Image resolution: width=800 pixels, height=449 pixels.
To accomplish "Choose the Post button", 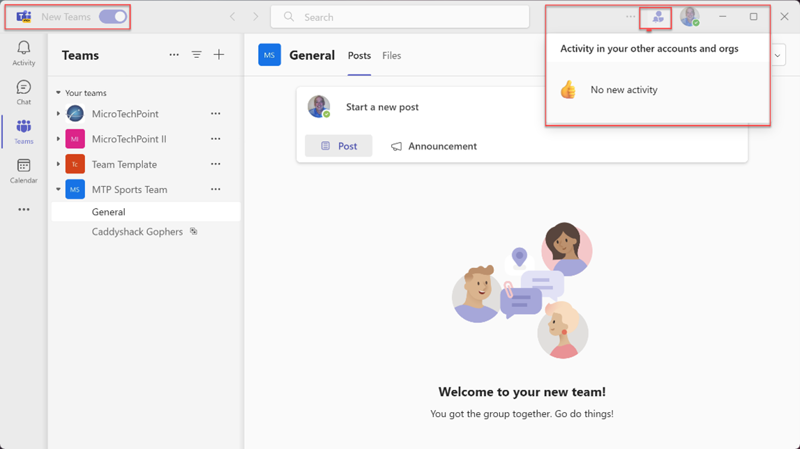I will [339, 146].
